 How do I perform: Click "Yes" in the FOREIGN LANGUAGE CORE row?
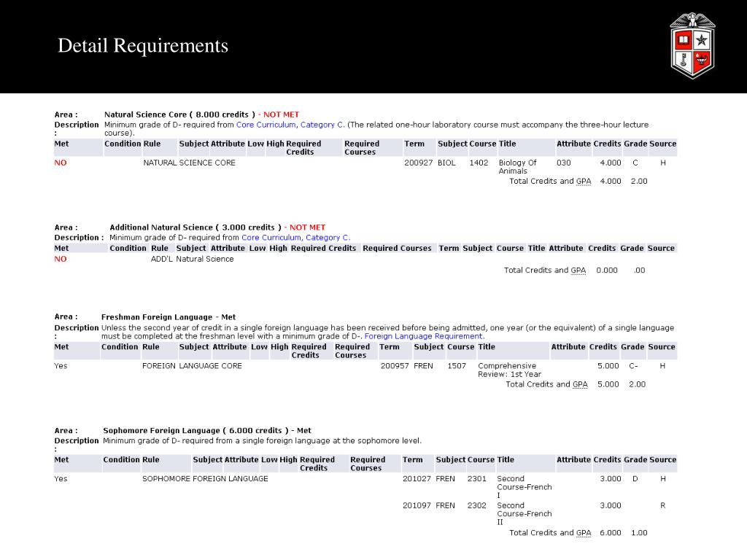click(x=61, y=366)
